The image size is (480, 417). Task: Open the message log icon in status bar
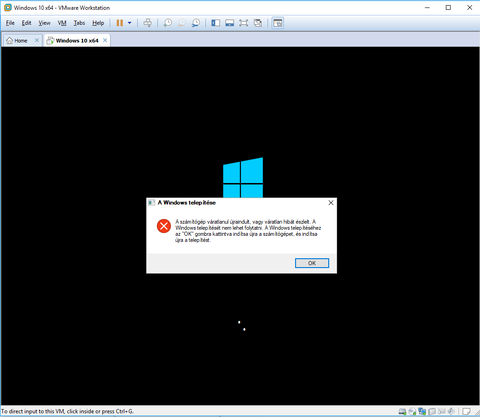467,411
